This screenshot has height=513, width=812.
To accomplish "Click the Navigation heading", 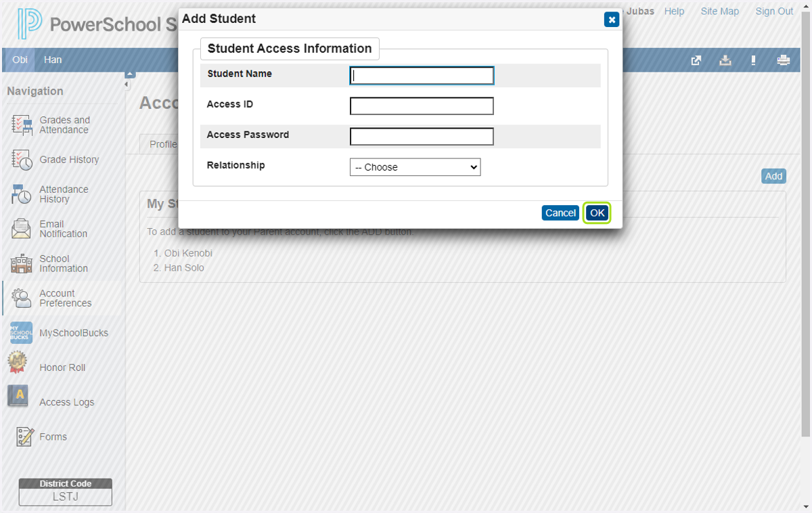I will [x=35, y=91].
